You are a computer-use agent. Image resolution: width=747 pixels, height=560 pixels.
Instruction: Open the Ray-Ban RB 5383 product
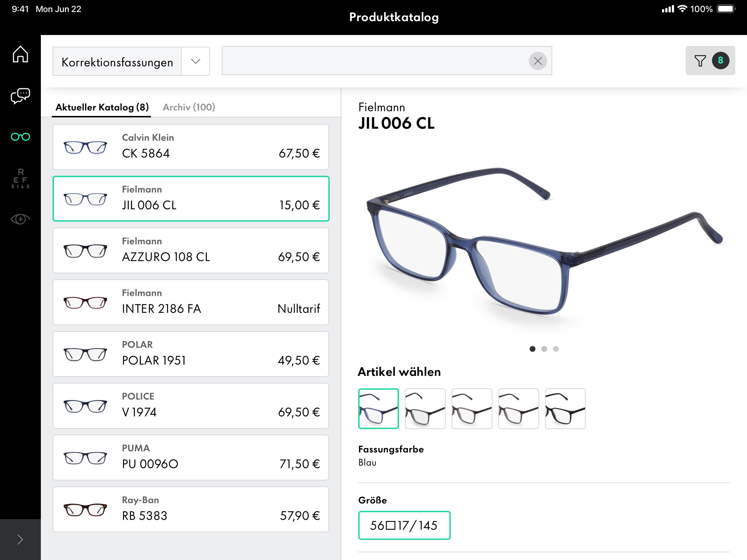[190, 509]
